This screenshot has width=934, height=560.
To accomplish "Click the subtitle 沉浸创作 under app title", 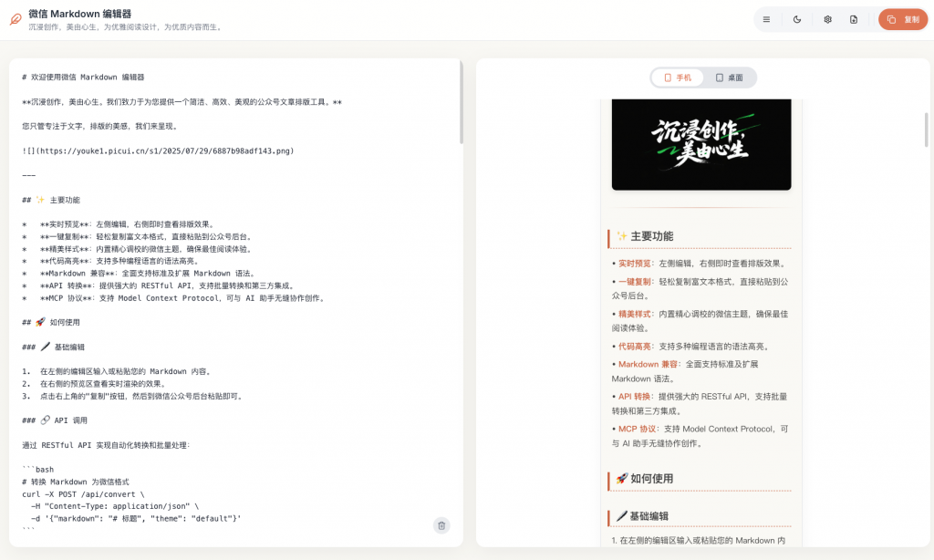I will click(126, 27).
